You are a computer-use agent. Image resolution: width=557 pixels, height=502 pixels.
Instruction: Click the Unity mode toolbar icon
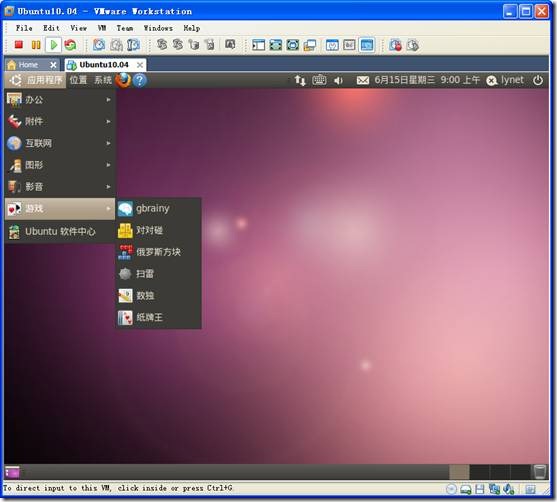[x=309, y=45]
